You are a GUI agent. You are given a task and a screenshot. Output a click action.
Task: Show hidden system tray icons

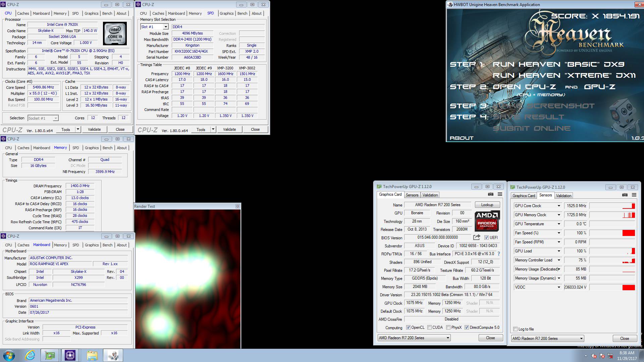pos(586,356)
